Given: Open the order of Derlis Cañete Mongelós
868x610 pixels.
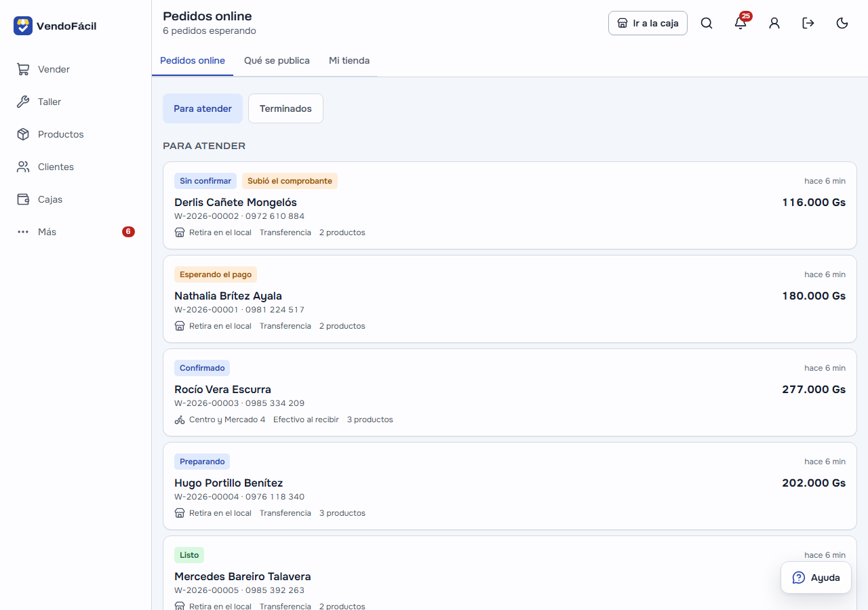Looking at the screenshot, I should [x=510, y=205].
